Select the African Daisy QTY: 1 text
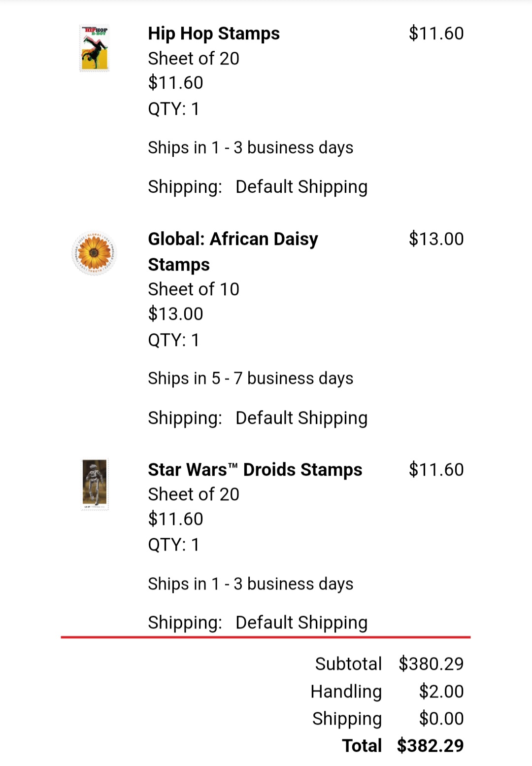The width and height of the screenshot is (532, 766). (174, 340)
